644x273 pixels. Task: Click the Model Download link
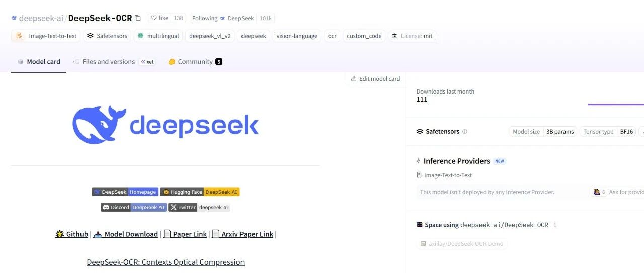tap(126, 234)
